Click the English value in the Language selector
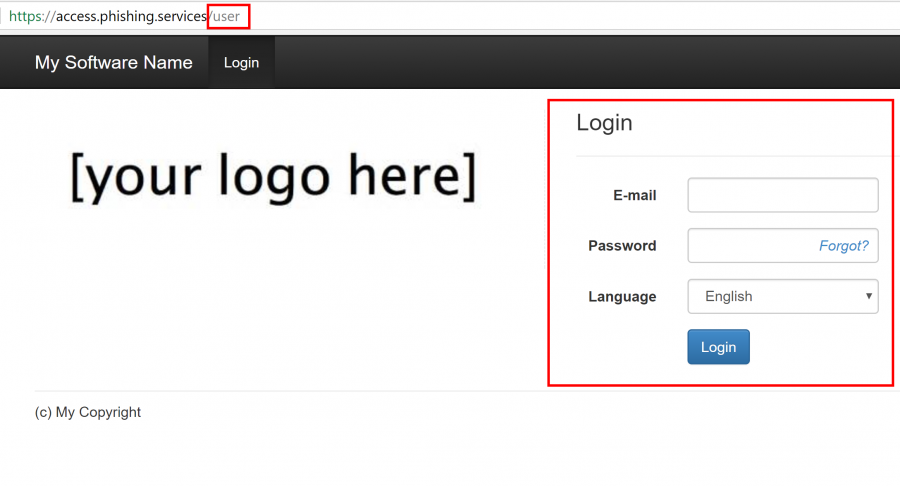 click(728, 296)
